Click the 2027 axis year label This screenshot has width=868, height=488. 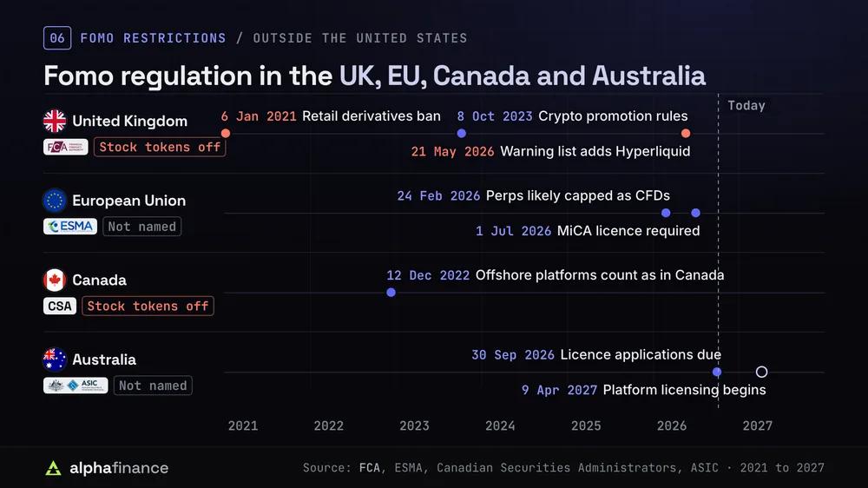(757, 426)
